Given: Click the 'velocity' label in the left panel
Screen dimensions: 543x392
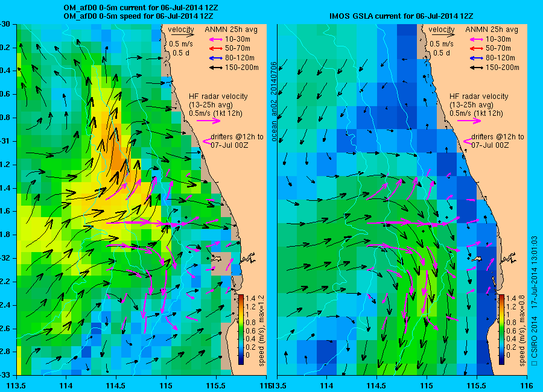Looking at the screenshot, I should 181,30.
